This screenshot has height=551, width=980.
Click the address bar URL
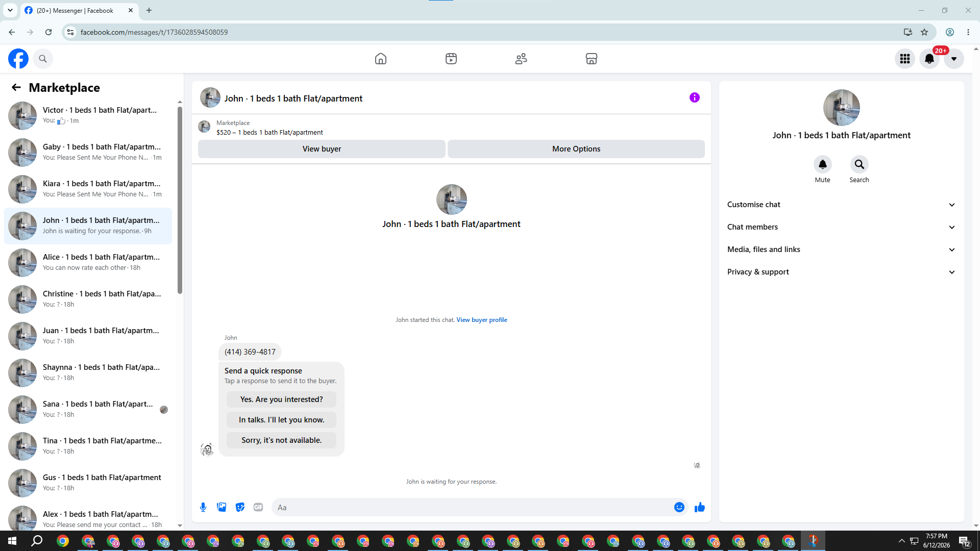[x=154, y=32]
